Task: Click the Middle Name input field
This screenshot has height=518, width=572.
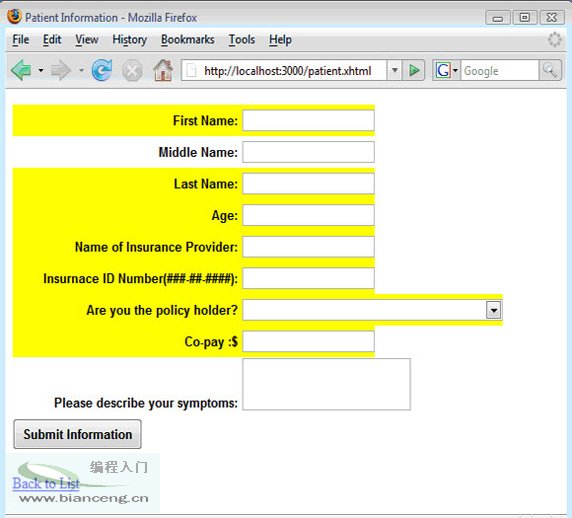Action: tap(308, 152)
